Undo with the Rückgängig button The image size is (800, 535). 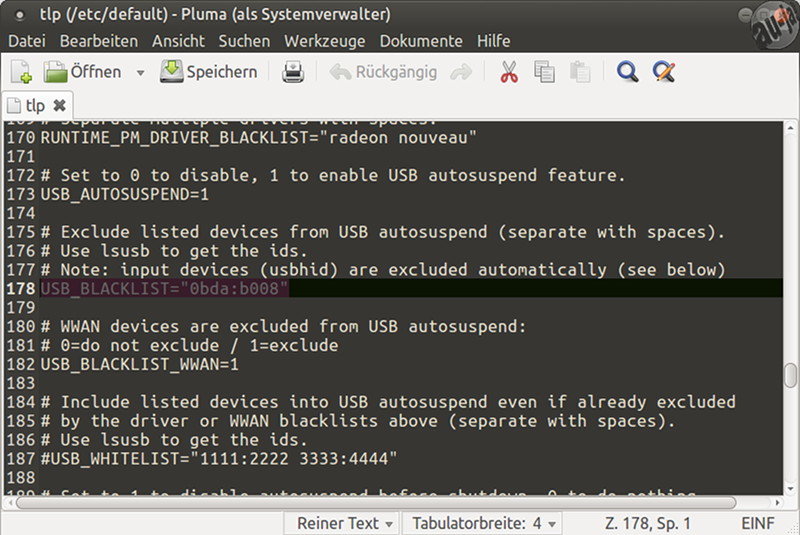point(383,72)
